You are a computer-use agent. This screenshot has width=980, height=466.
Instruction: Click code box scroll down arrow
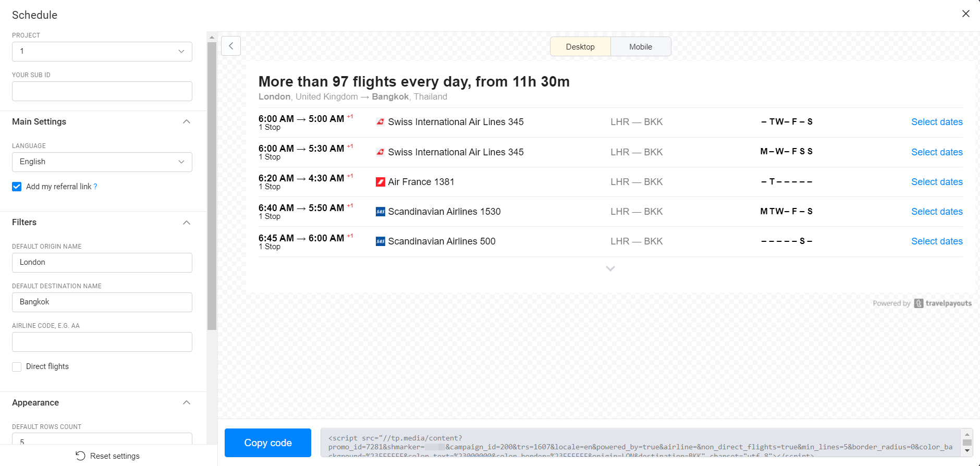coord(967,451)
